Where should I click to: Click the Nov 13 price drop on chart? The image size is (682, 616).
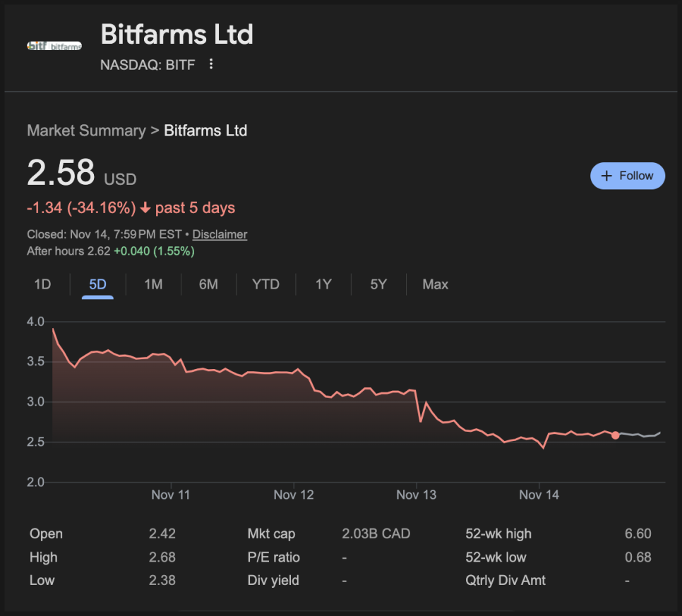pyautogui.click(x=421, y=421)
